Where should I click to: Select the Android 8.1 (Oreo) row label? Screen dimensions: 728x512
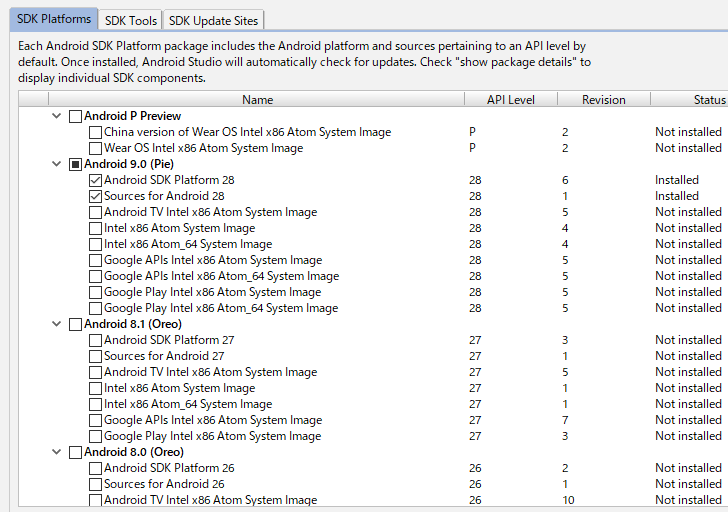133,324
